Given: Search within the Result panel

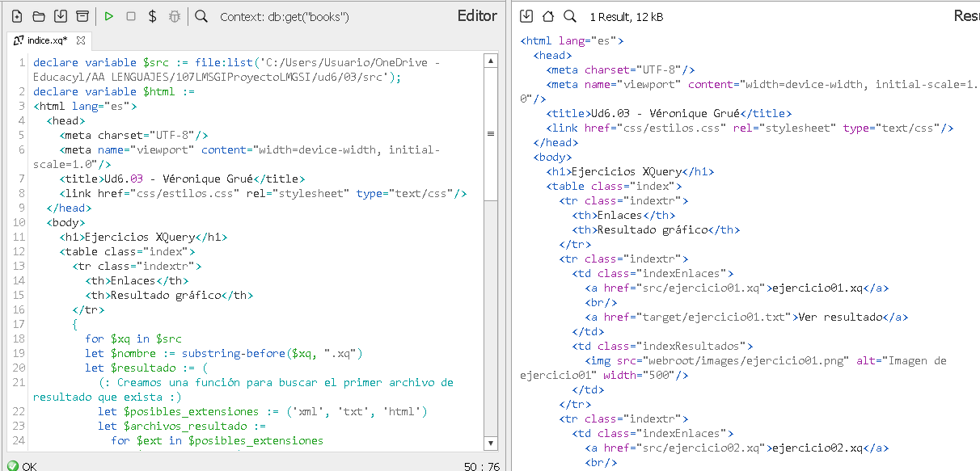Looking at the screenshot, I should 570,16.
